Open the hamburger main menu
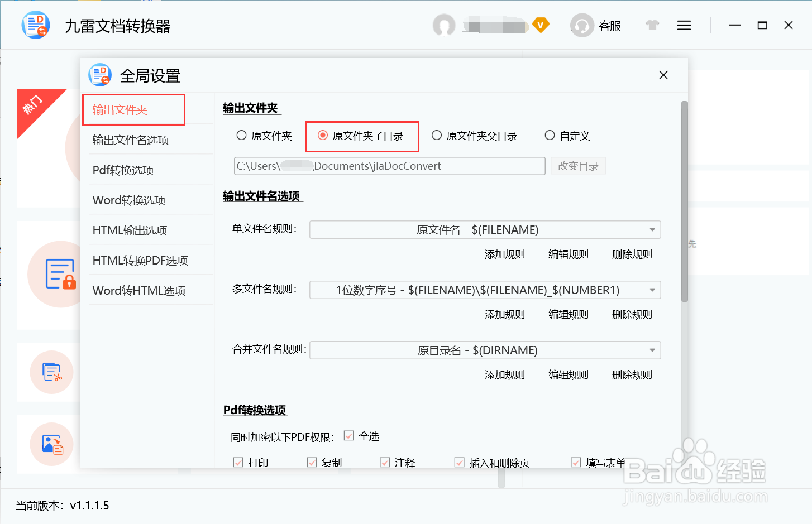 [684, 25]
